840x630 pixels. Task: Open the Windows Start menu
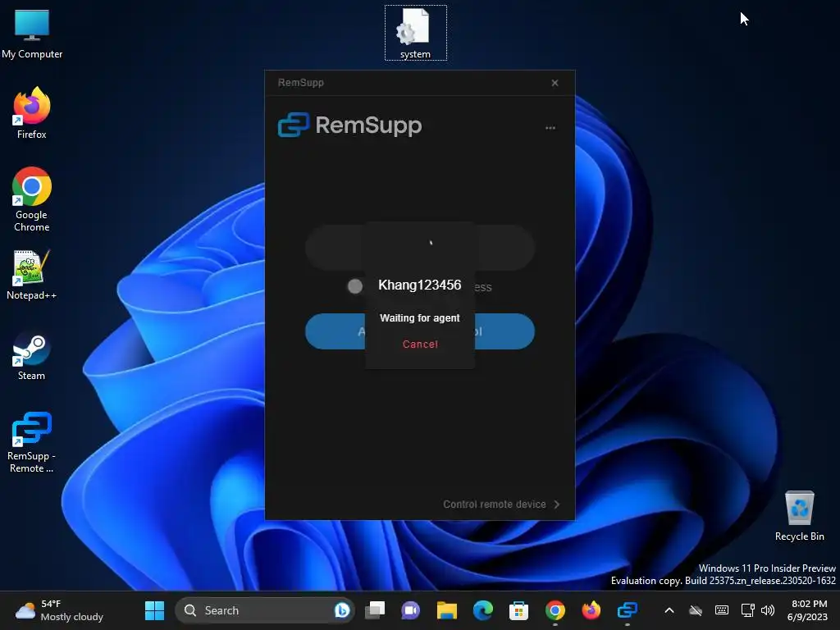[x=155, y=610]
